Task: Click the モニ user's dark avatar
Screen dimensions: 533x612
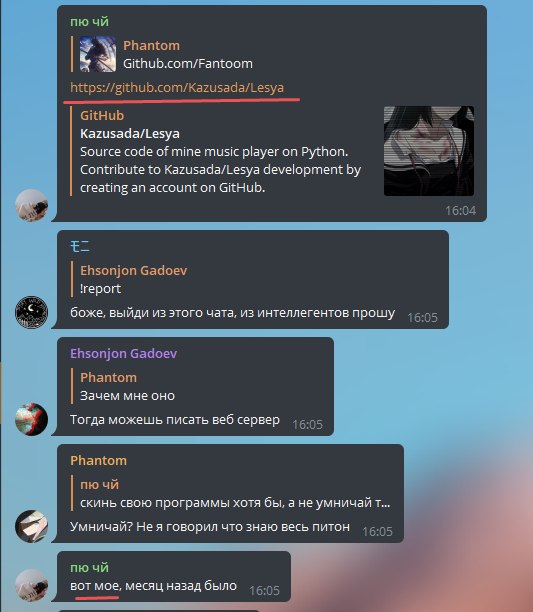Action: point(32,312)
